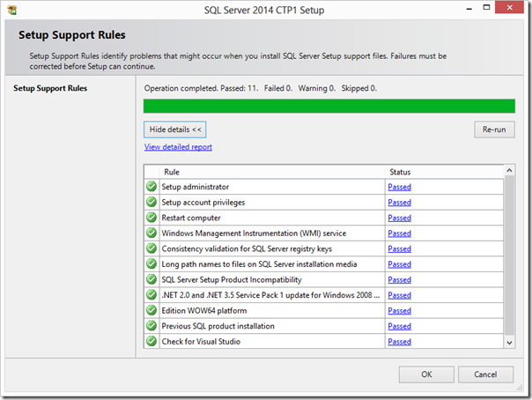This screenshot has width=532, height=400.
Task: Select the Setup administrator rule text
Action: tap(195, 187)
